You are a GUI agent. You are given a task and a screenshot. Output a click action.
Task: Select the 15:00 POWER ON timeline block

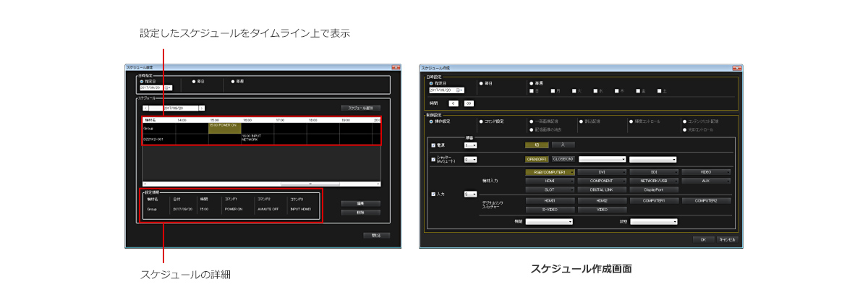tap(224, 127)
